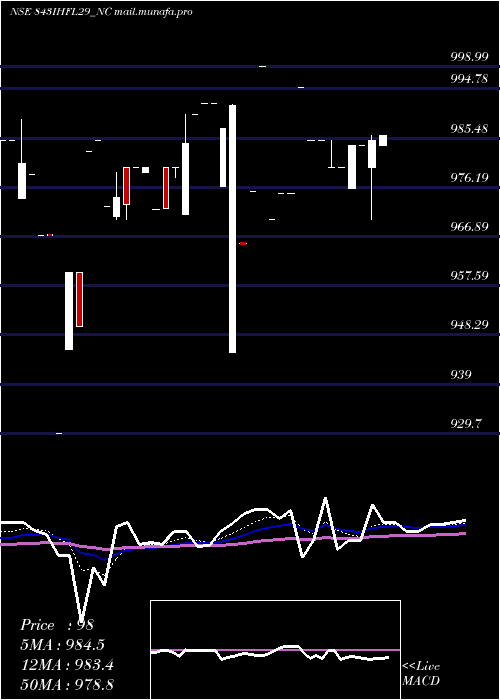Click the 998.99 price level label

(469, 57)
